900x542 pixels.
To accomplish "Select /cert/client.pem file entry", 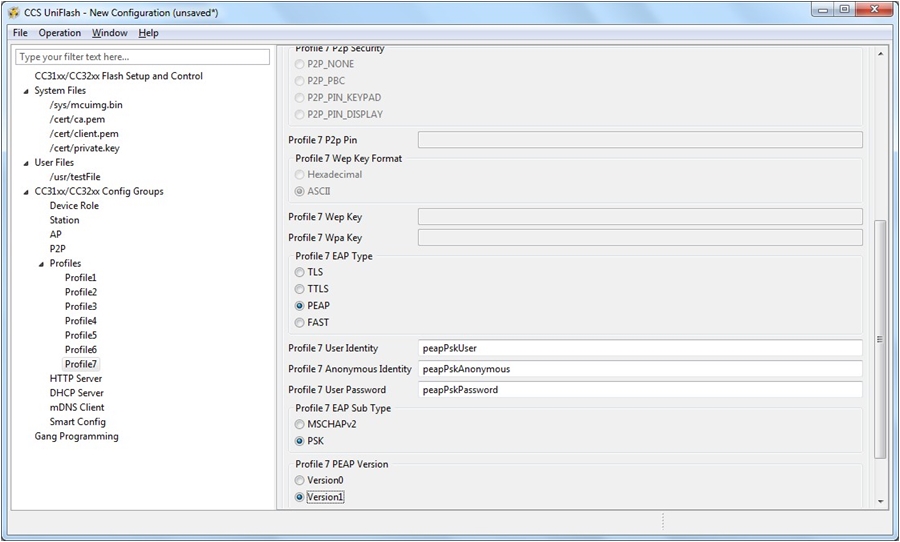I will pyautogui.click(x=84, y=134).
